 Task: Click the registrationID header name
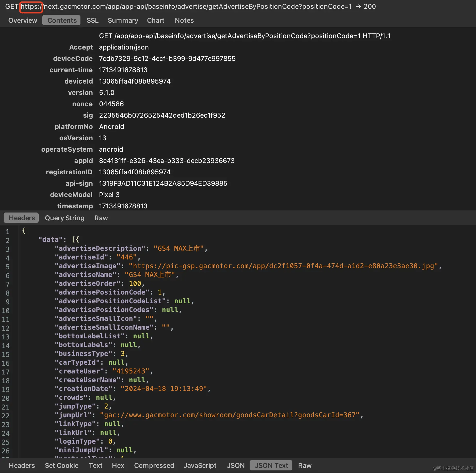[69, 172]
